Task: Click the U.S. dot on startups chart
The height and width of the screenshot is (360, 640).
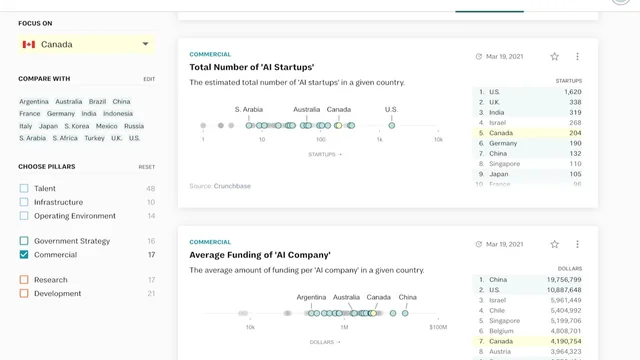Action: click(391, 126)
